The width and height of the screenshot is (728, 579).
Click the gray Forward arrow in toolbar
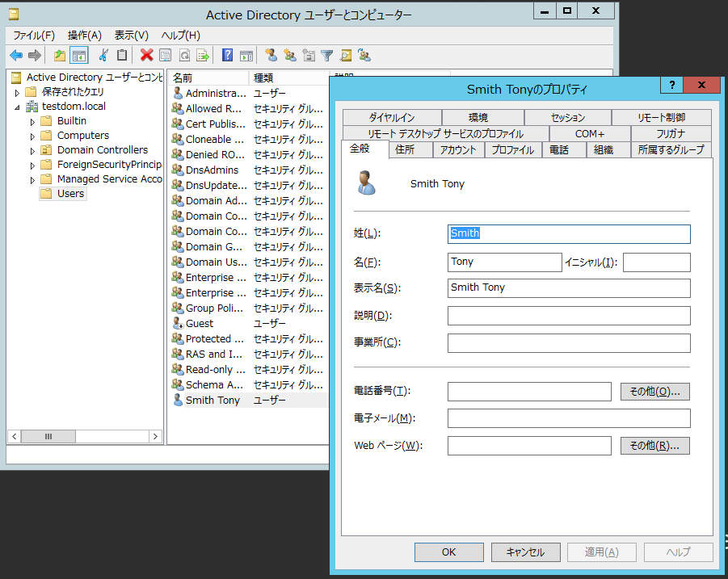(x=35, y=56)
